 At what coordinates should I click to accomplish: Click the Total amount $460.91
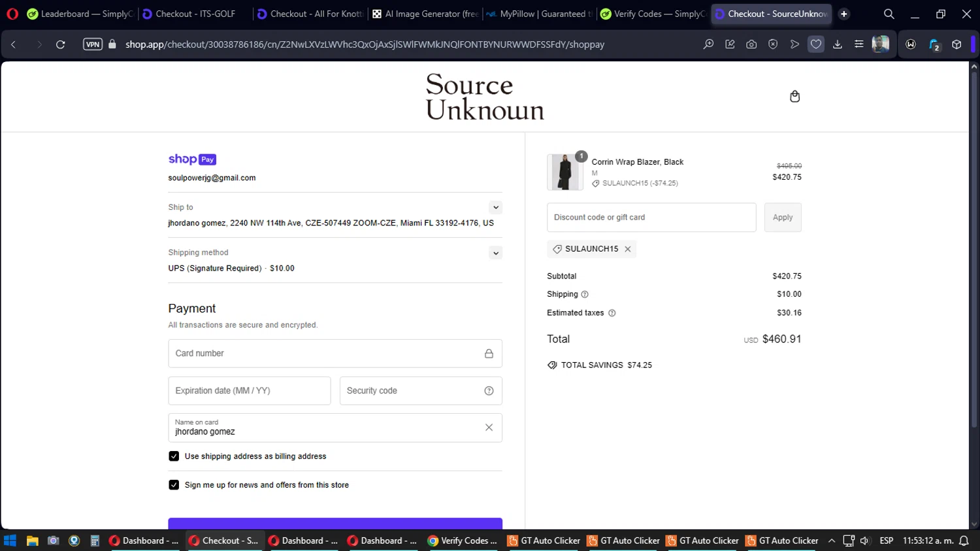(x=781, y=339)
